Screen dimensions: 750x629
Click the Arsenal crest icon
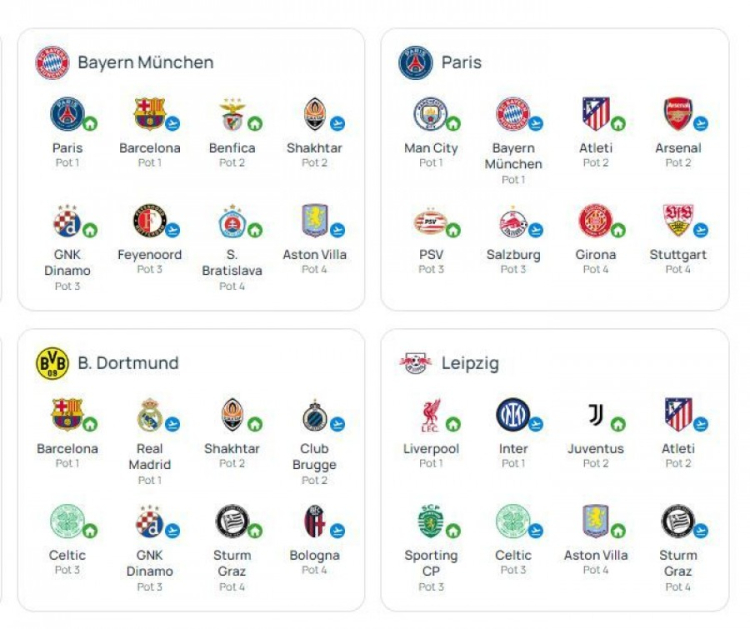click(x=677, y=114)
